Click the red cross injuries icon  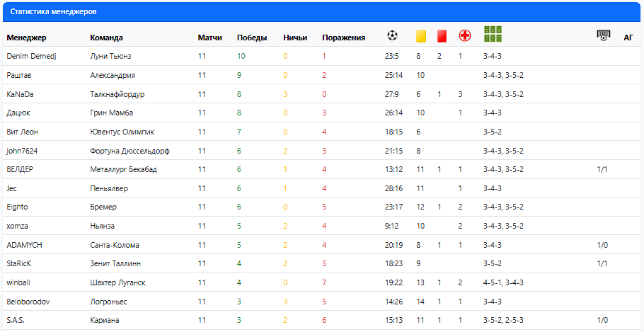tap(465, 35)
